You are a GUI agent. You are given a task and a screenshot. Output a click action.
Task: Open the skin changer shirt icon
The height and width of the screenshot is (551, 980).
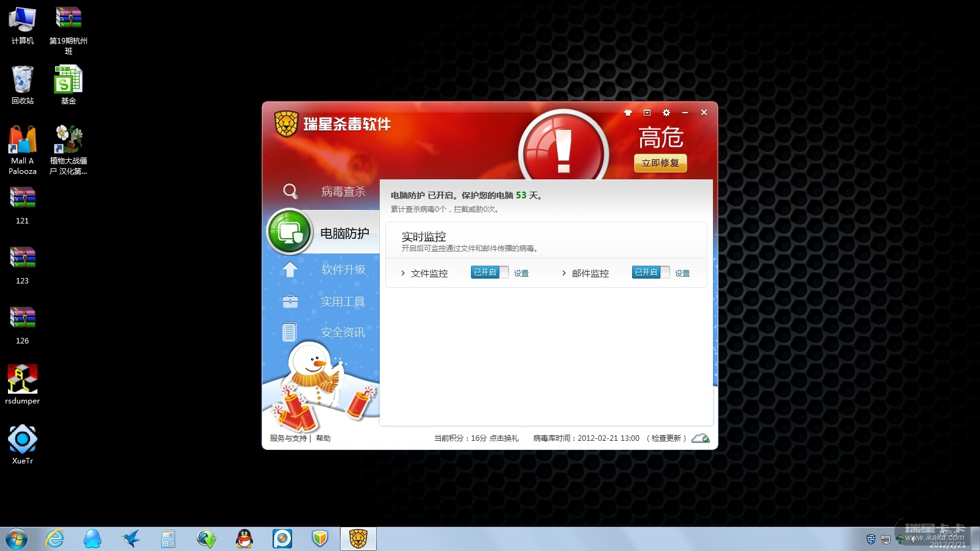coord(628,113)
